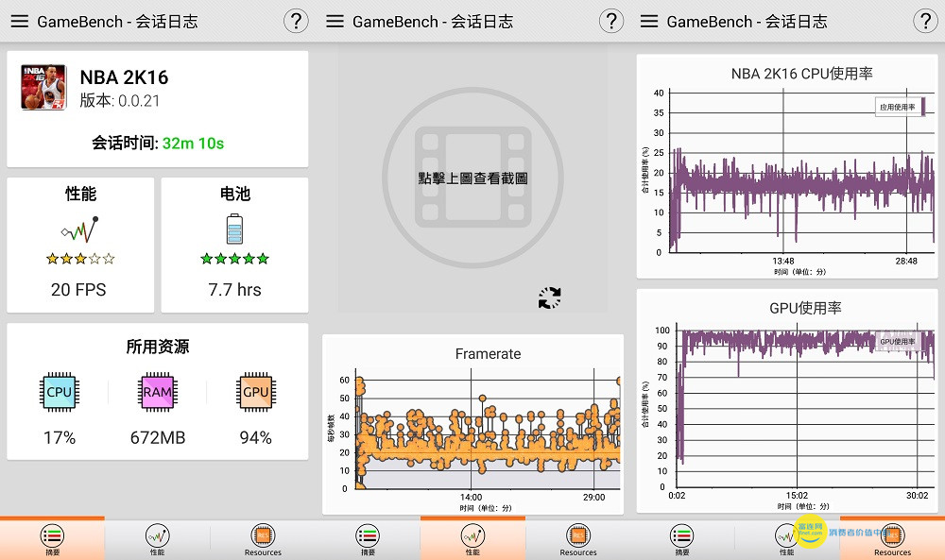This screenshot has height=560, width=945.
Task: Click the 28:48 label on CPU chart
Action: coord(906,261)
